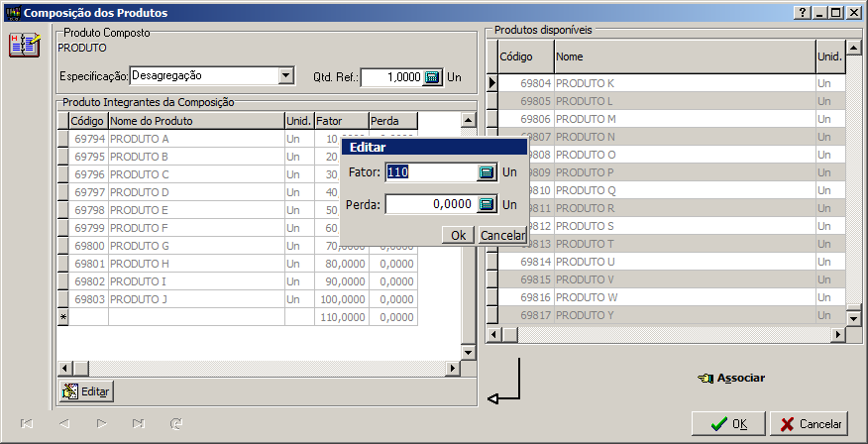Go to the first record navigation arrow
Image resolution: width=868 pixels, height=444 pixels.
pos(27,423)
